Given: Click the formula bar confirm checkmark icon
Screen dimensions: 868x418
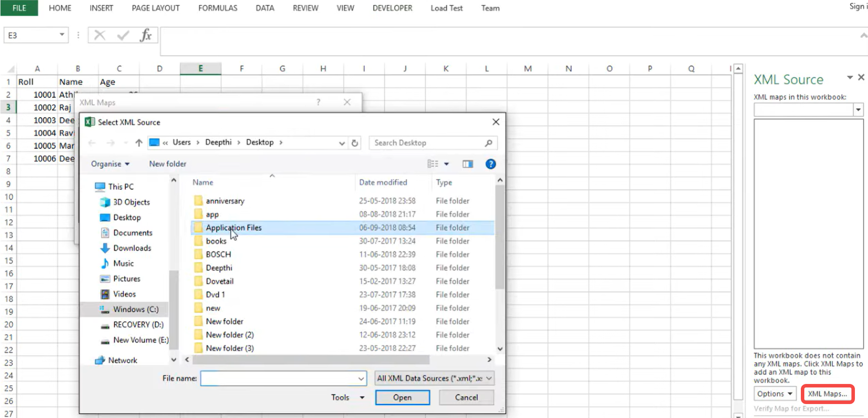Looking at the screenshot, I should click(123, 35).
